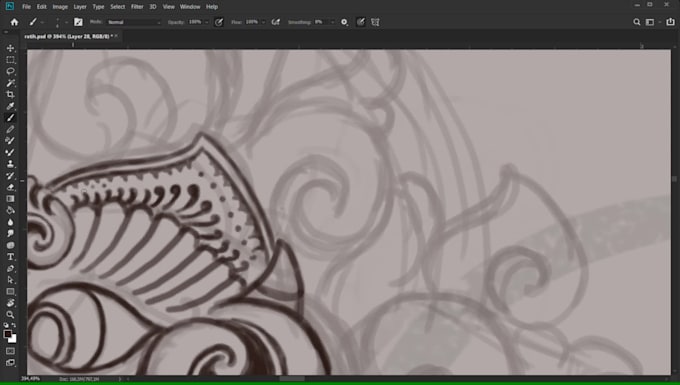Open the View menu
Image resolution: width=680 pixels, height=385 pixels.
tap(168, 7)
